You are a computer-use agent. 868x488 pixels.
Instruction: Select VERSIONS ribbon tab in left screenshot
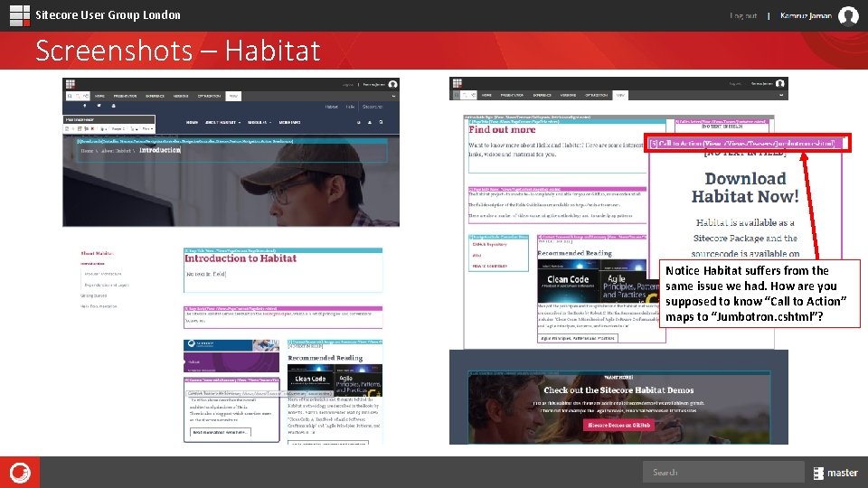(x=181, y=96)
